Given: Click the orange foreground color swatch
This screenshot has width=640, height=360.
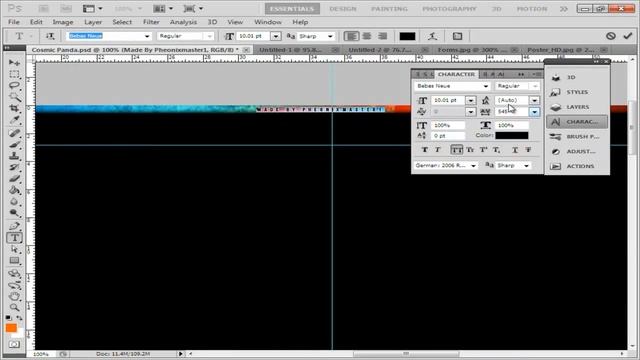Looking at the screenshot, I should (11, 328).
